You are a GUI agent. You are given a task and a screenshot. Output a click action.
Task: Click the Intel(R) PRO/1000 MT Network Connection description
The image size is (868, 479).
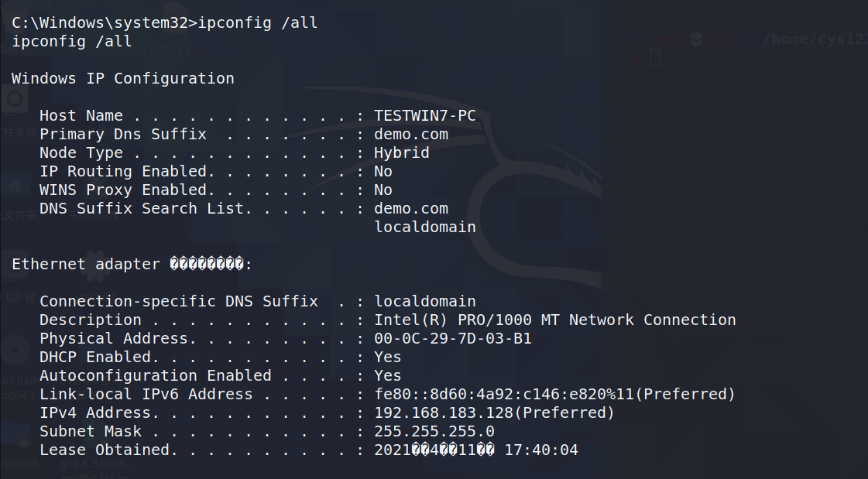coord(554,320)
